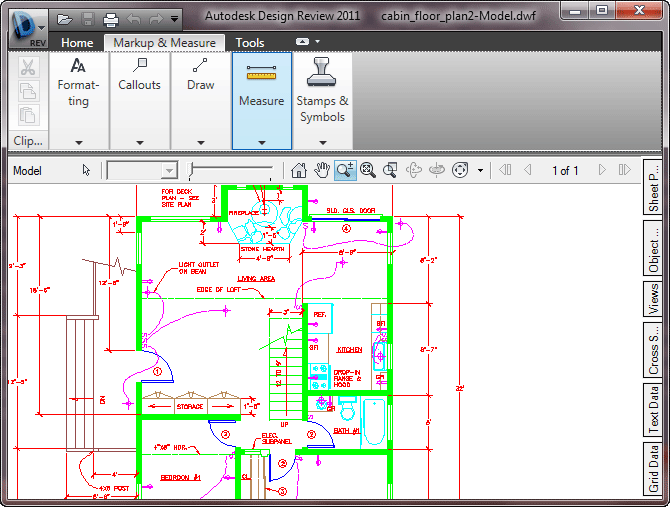Viewport: 670px width, 507px height.
Task: Switch to the Tools ribbon tab
Action: (x=250, y=43)
